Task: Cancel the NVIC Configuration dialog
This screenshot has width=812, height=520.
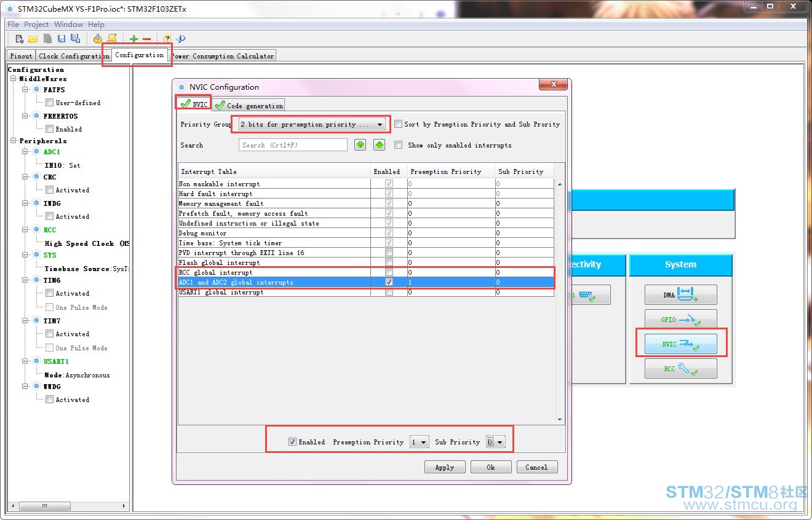Action: point(537,467)
